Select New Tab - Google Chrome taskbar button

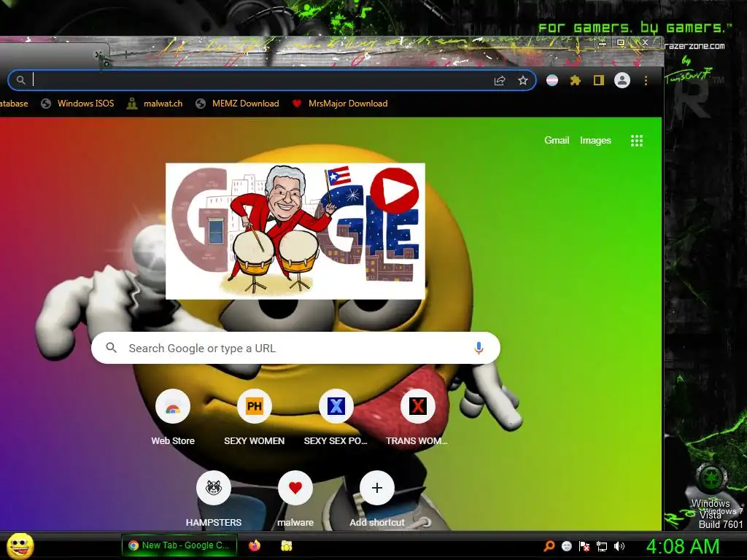click(179, 545)
